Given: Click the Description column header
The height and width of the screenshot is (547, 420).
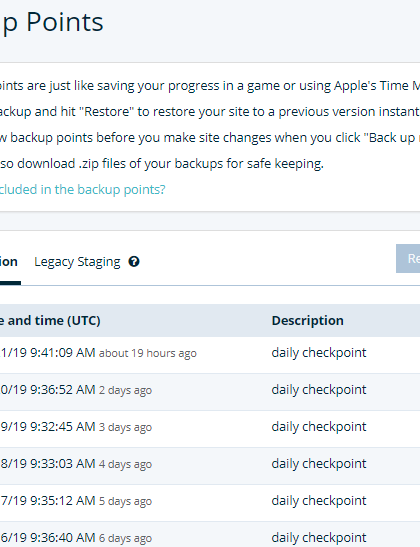Looking at the screenshot, I should coord(307,320).
